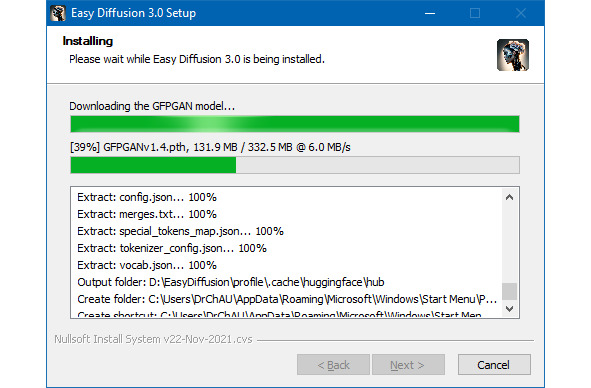Image resolution: width=591 pixels, height=388 pixels.
Task: Click the log scrollbar down arrow
Action: (x=509, y=309)
